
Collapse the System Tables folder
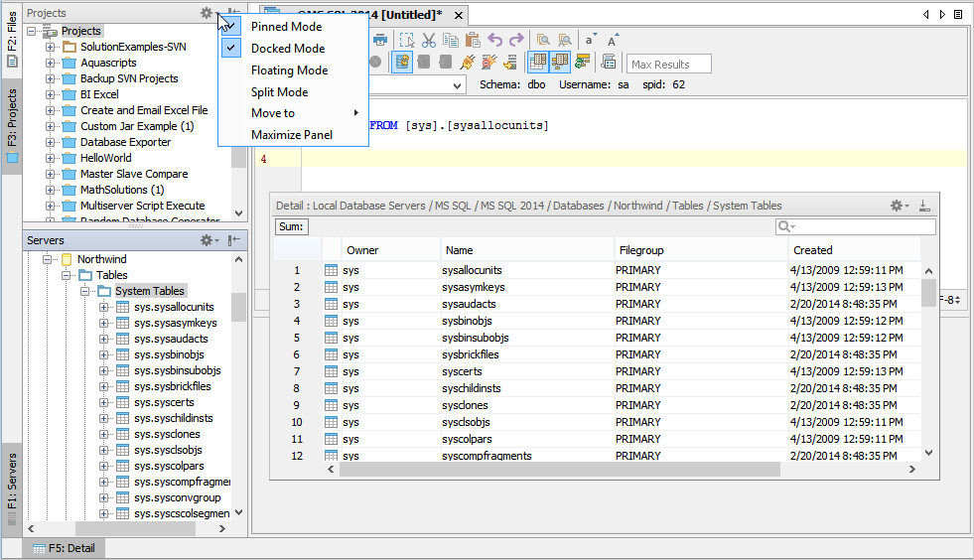point(84,291)
